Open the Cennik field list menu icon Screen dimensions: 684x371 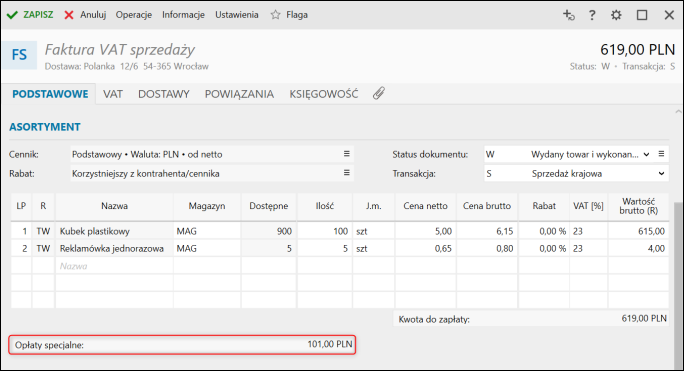tap(347, 154)
